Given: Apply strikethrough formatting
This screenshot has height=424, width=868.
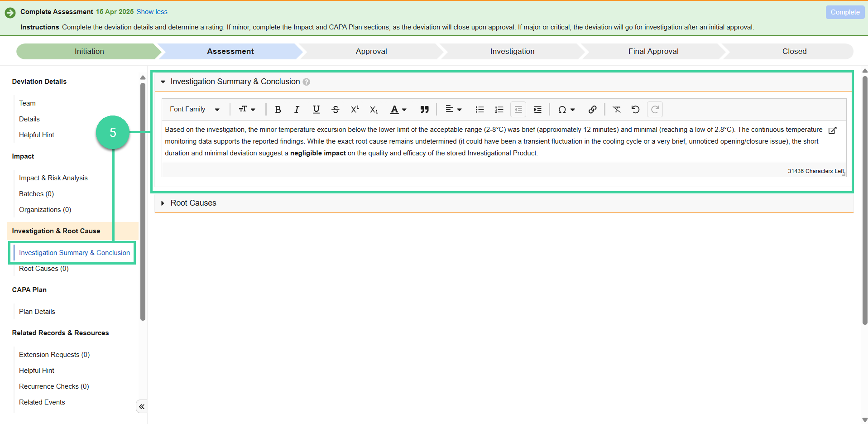Looking at the screenshot, I should (x=336, y=110).
